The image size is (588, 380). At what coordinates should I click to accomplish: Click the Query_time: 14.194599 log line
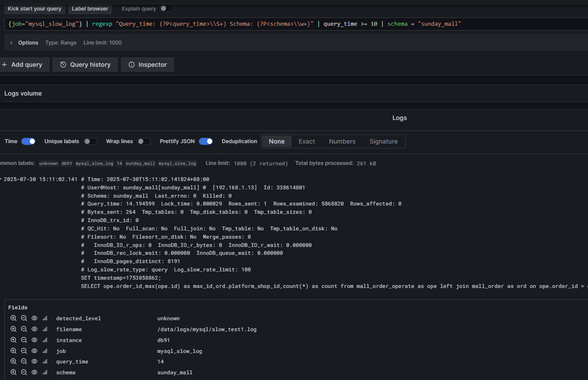(241, 204)
